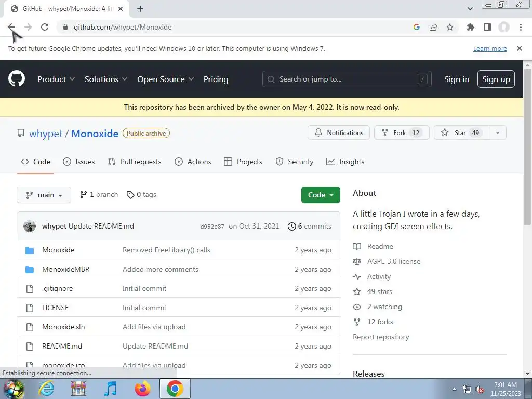Click the Sign up button
The image size is (532, 399).
pos(496,79)
